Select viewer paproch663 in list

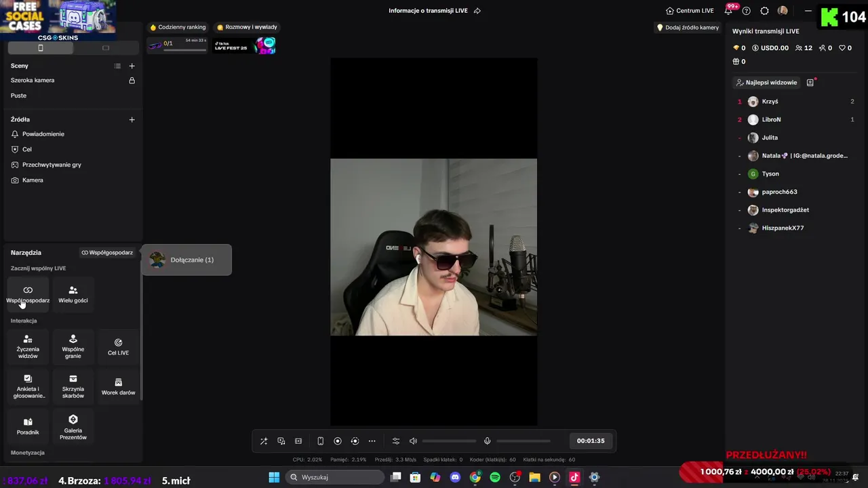(795, 192)
